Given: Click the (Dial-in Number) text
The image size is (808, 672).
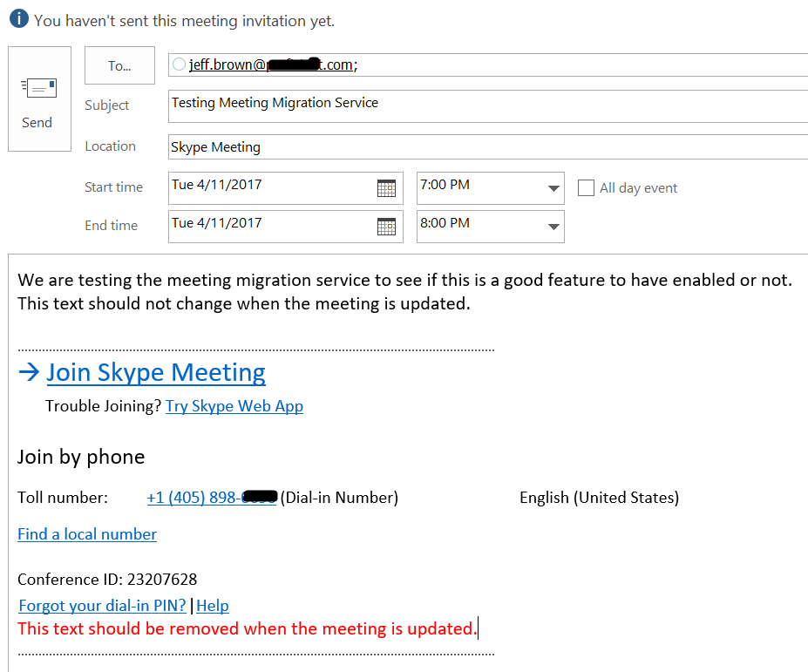Looking at the screenshot, I should (340, 498).
